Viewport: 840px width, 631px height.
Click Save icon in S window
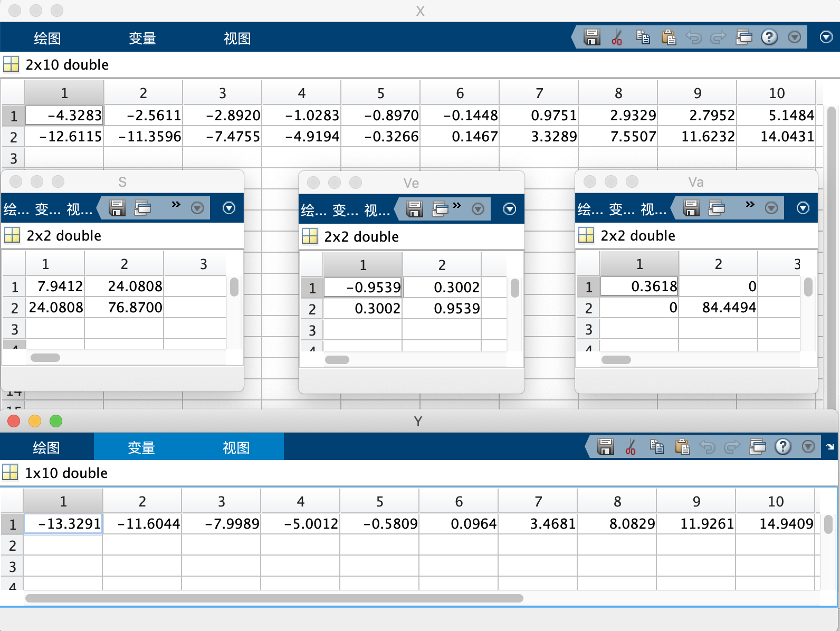[117, 208]
